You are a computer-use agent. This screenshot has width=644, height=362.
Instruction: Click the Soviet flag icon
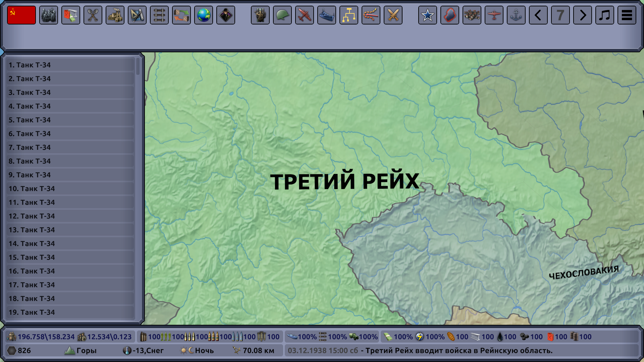coord(21,15)
